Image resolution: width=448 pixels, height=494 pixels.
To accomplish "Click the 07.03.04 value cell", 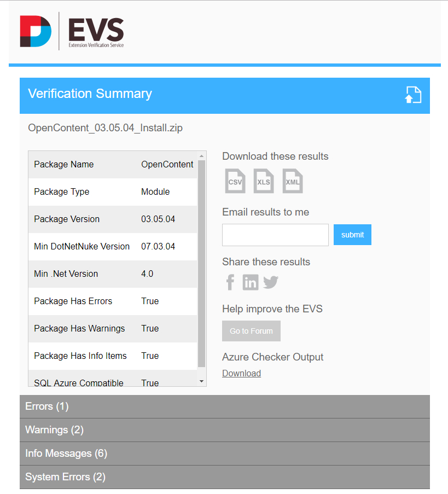I will point(158,246).
